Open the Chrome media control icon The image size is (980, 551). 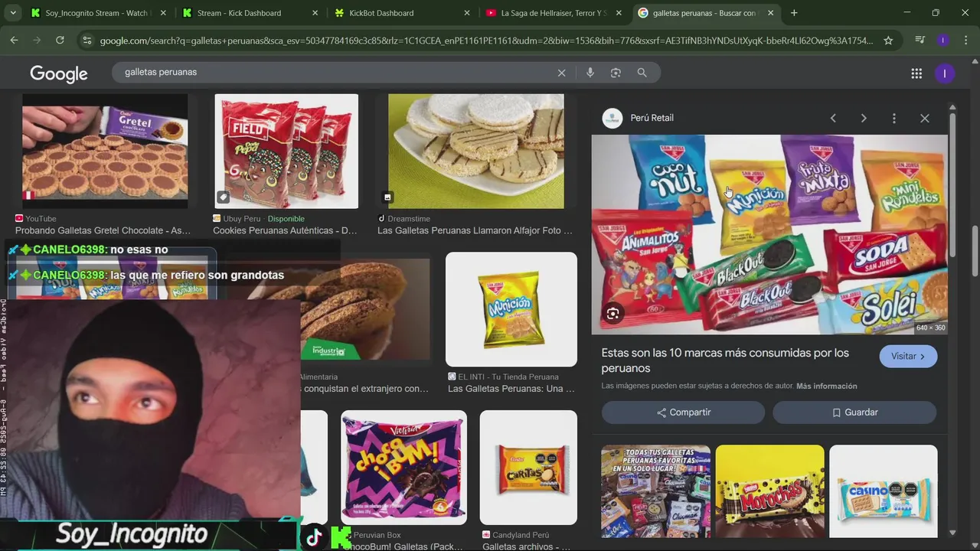click(x=920, y=40)
